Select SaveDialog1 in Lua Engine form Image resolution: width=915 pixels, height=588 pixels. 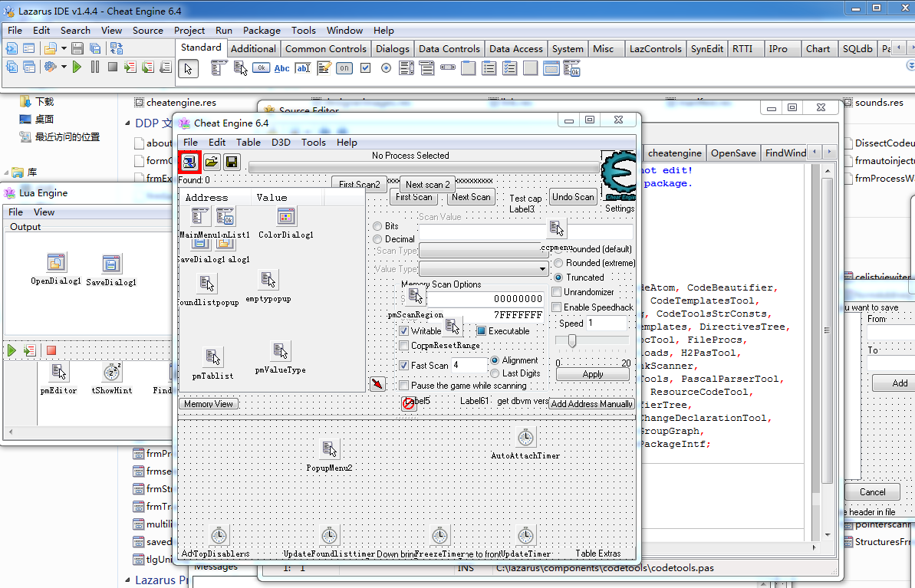pyautogui.click(x=111, y=264)
